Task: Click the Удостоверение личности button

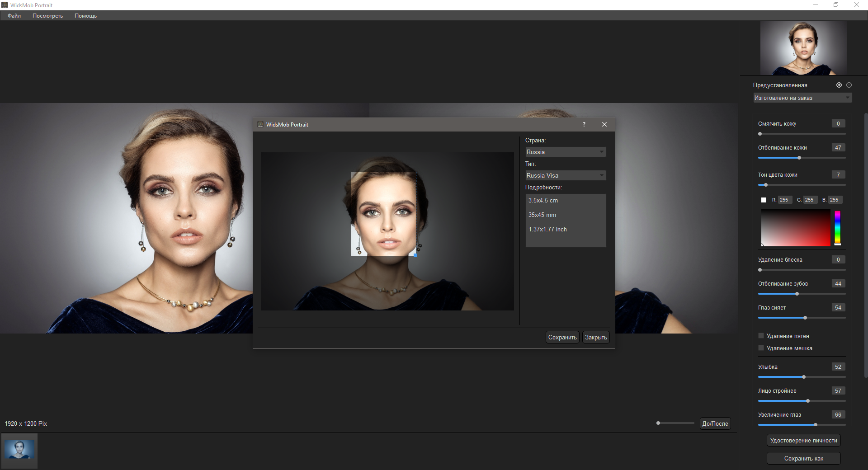Action: 803,440
